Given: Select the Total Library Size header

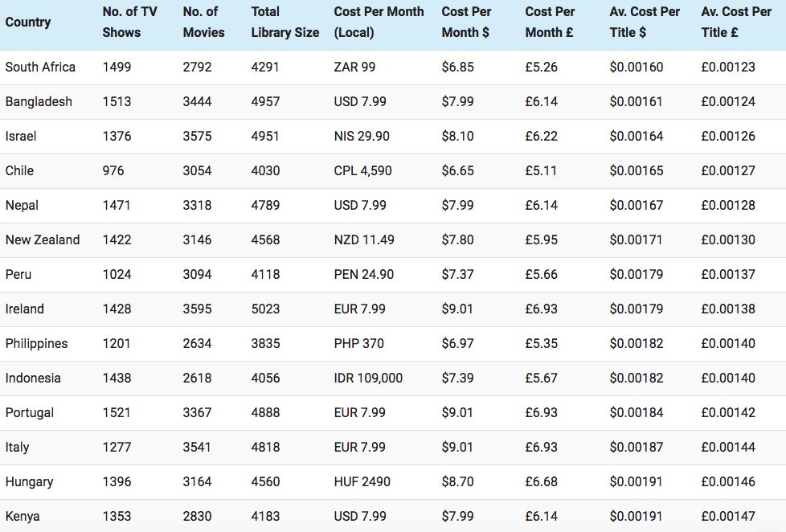Looking at the screenshot, I should pos(285,23).
